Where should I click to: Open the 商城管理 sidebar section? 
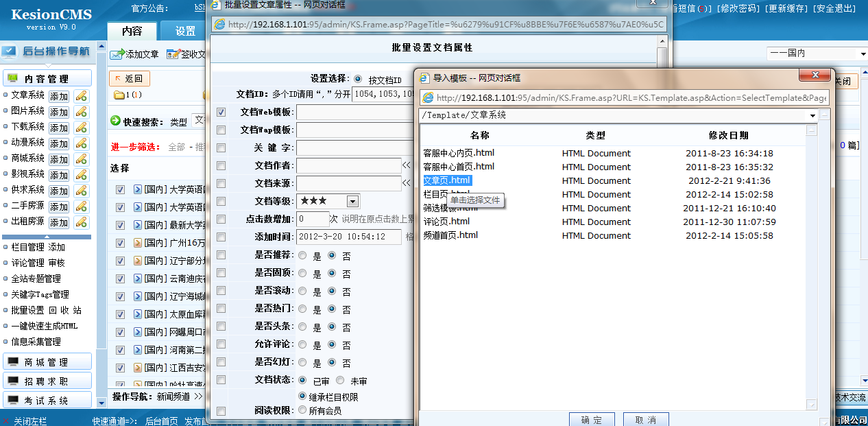pos(47,362)
